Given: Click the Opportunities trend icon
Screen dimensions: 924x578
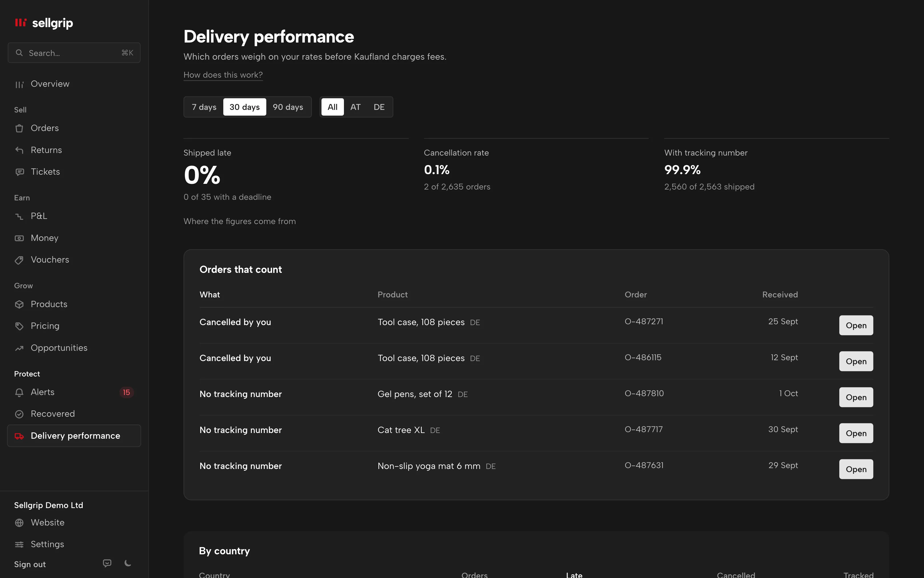Looking at the screenshot, I should [19, 348].
